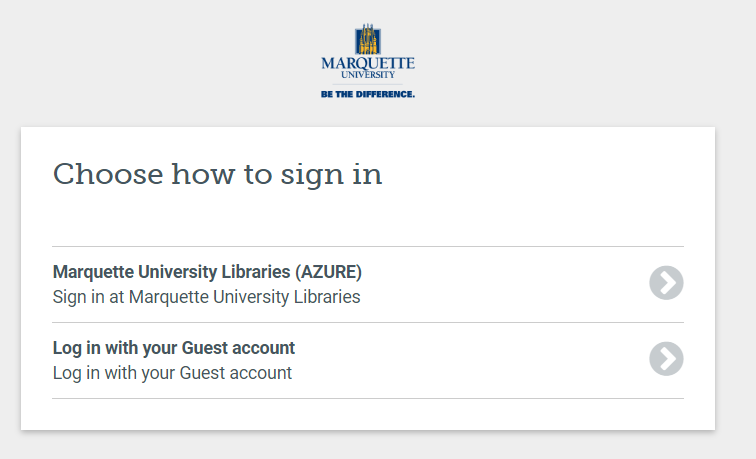Click the chevron arrow for Guest account
This screenshot has width=756, height=459.
point(666,358)
